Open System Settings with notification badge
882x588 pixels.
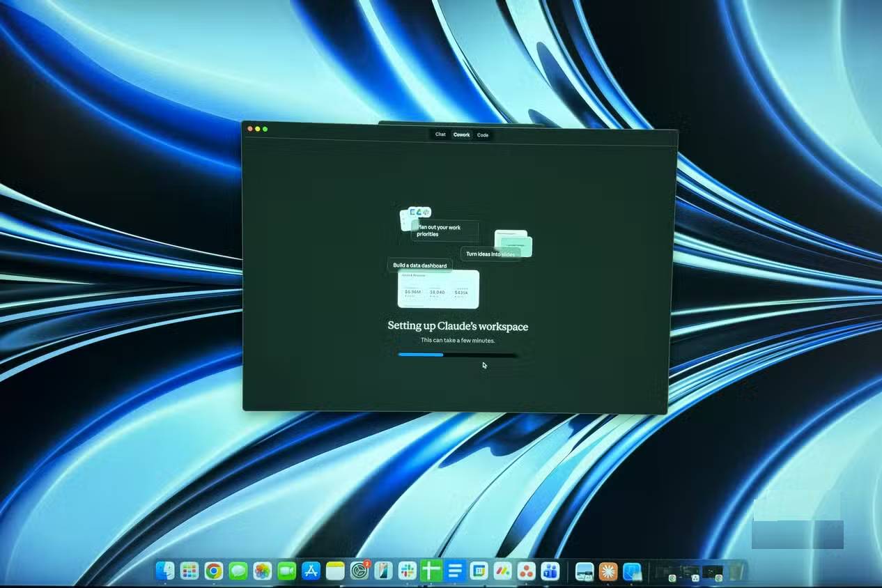[359, 571]
